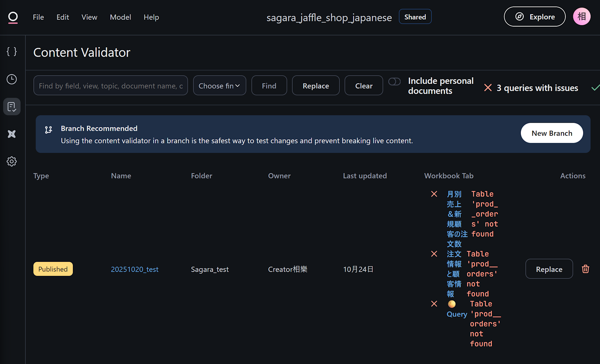
Task: Open the Help menu
Action: coord(151,17)
